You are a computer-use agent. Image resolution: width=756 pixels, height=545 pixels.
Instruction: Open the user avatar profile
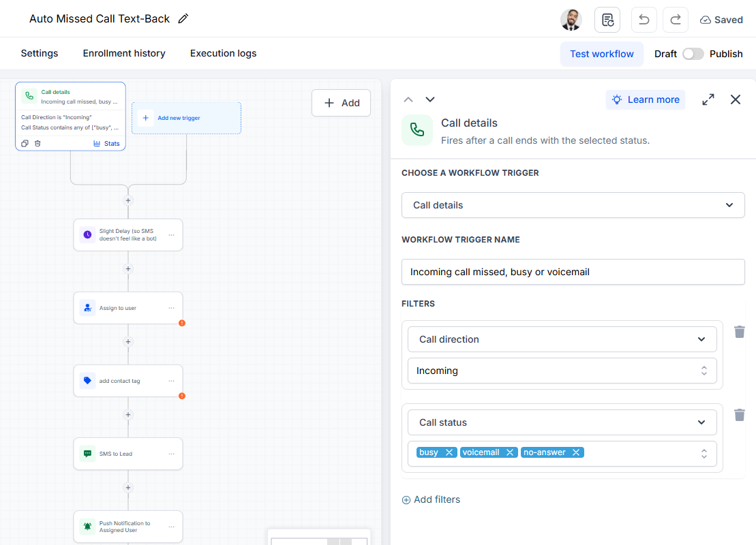coord(571,20)
